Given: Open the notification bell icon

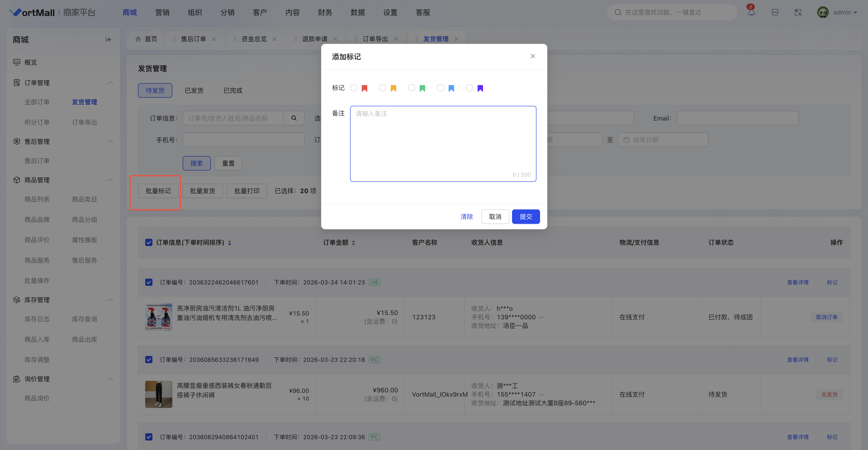Looking at the screenshot, I should [751, 12].
